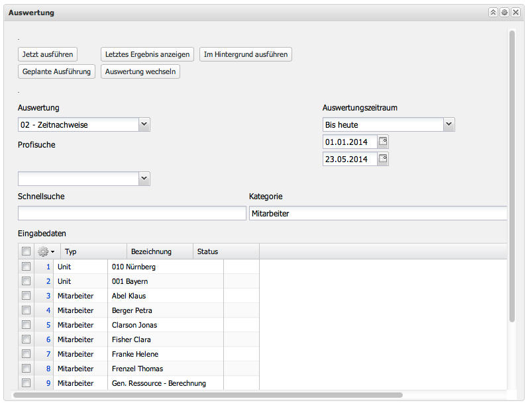Click the Bezeichnung column header
The width and height of the screenshot is (532, 407).
click(x=159, y=251)
